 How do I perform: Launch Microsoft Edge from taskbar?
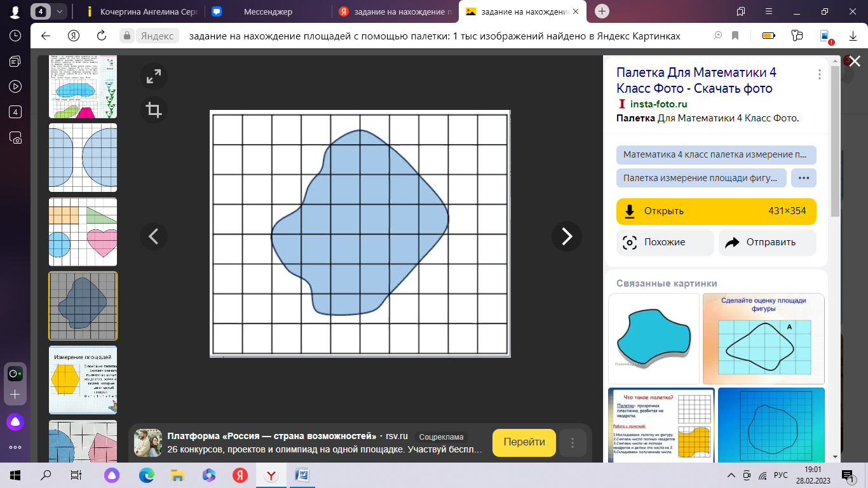[x=147, y=475]
